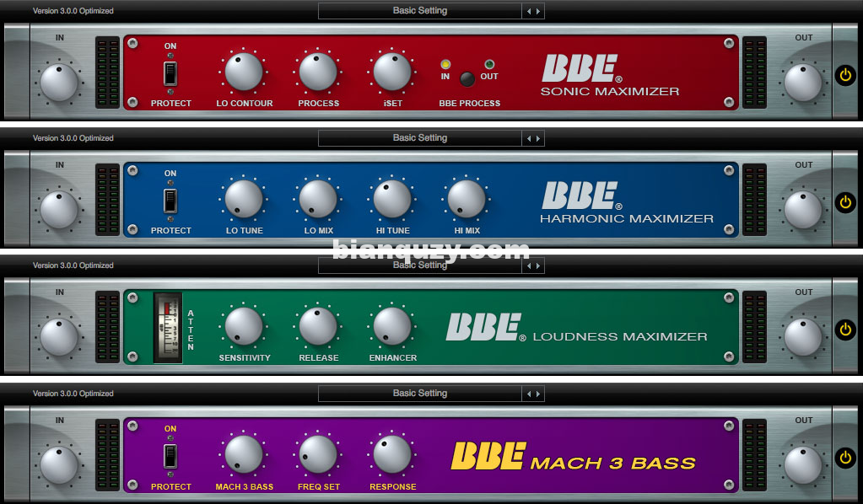Select previous preset arrow on Sonic Maximizer

pyautogui.click(x=529, y=11)
